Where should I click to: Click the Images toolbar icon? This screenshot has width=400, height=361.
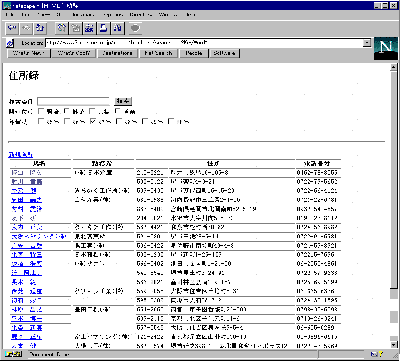(76, 28)
